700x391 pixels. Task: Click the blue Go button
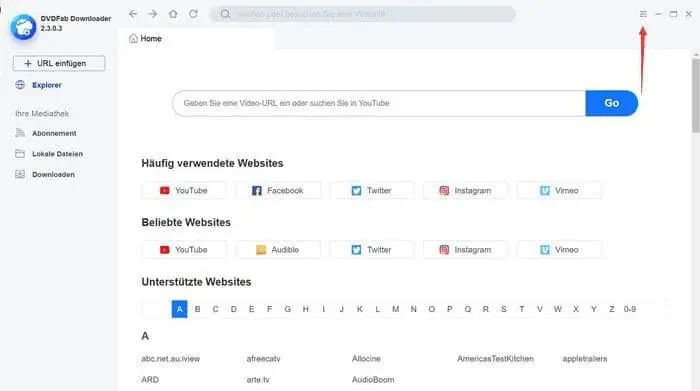[x=612, y=103]
